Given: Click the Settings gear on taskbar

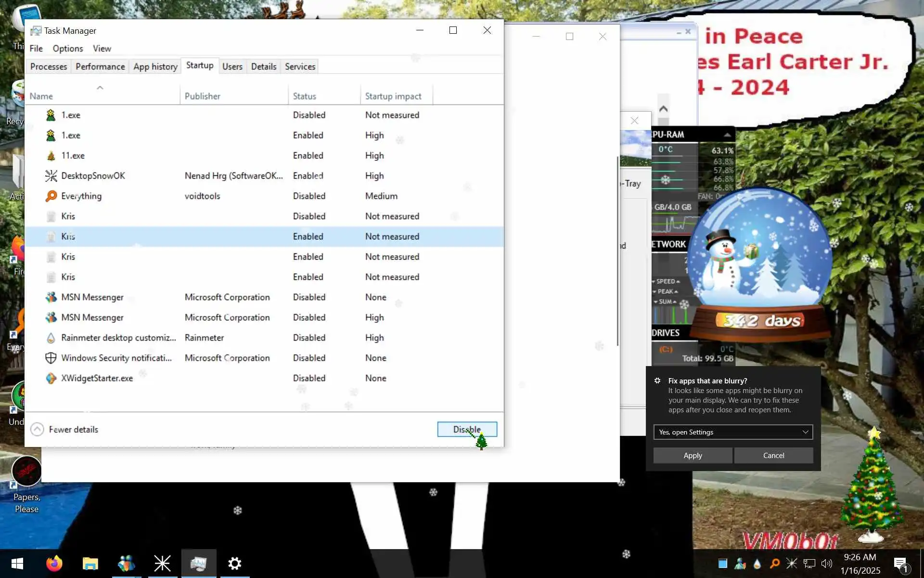Looking at the screenshot, I should click(234, 563).
